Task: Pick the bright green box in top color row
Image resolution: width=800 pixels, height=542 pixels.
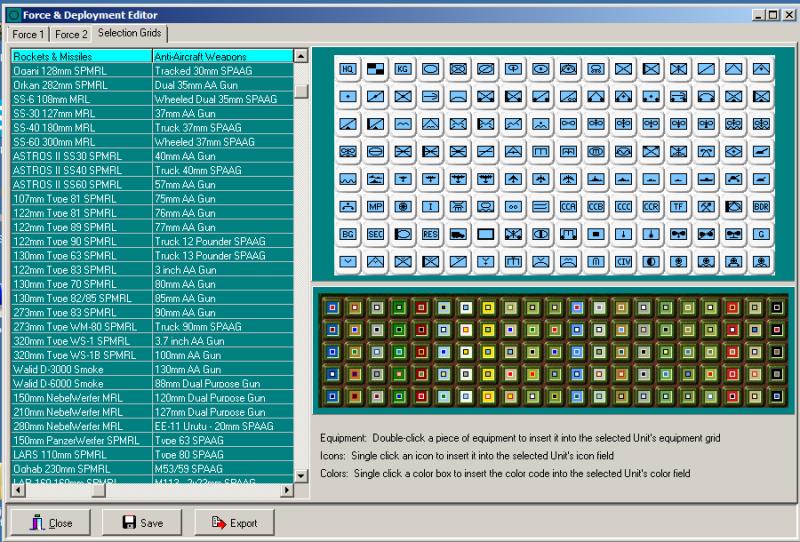Action: tap(399, 308)
